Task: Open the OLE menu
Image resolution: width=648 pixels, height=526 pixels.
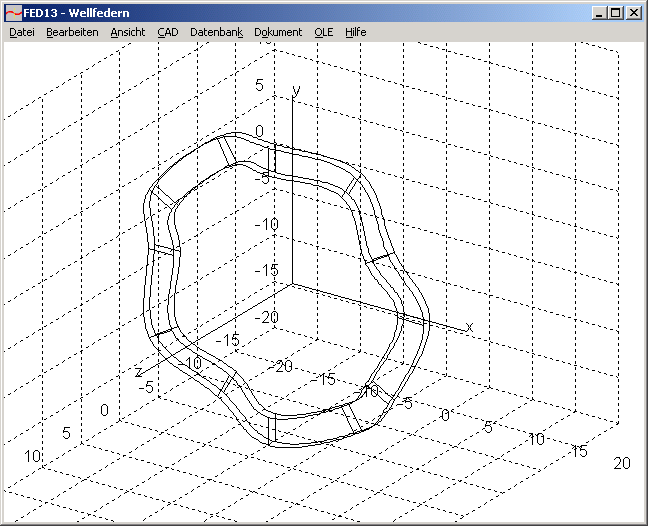Action: point(323,32)
